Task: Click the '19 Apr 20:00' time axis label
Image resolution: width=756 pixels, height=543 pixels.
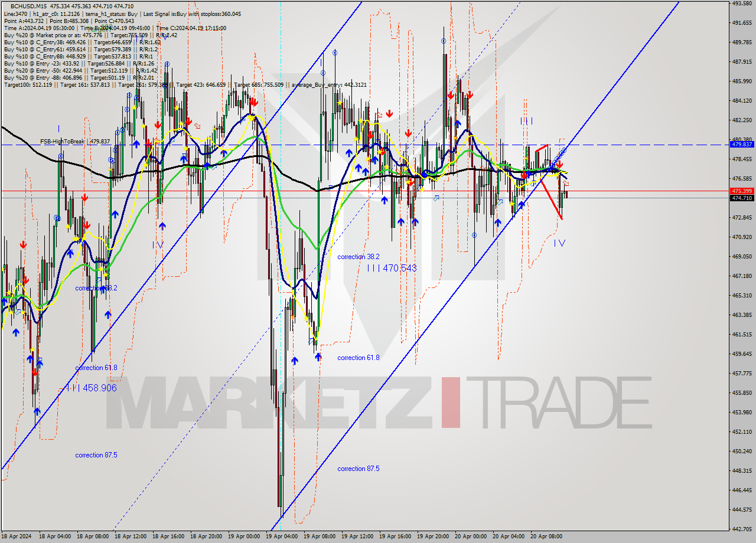Action: point(432,537)
